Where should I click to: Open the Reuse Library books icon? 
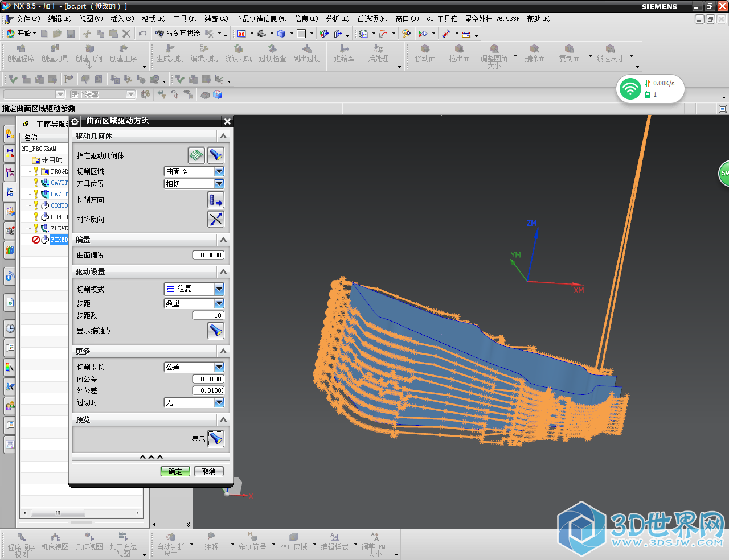pyautogui.click(x=10, y=249)
